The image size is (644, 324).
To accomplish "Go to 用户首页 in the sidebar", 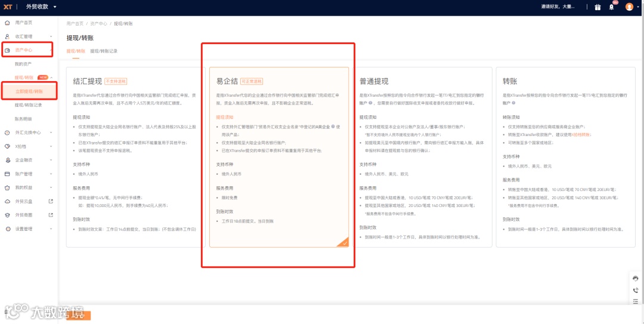I will (23, 23).
